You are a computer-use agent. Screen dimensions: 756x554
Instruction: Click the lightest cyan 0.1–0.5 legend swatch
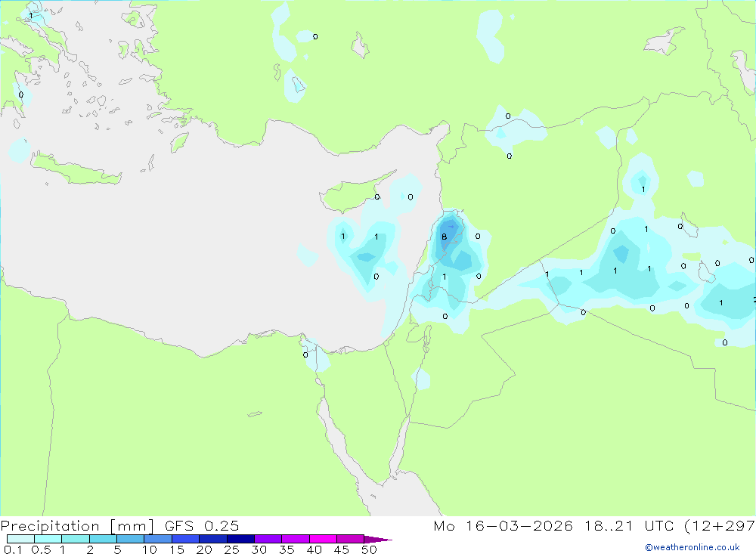point(20,539)
